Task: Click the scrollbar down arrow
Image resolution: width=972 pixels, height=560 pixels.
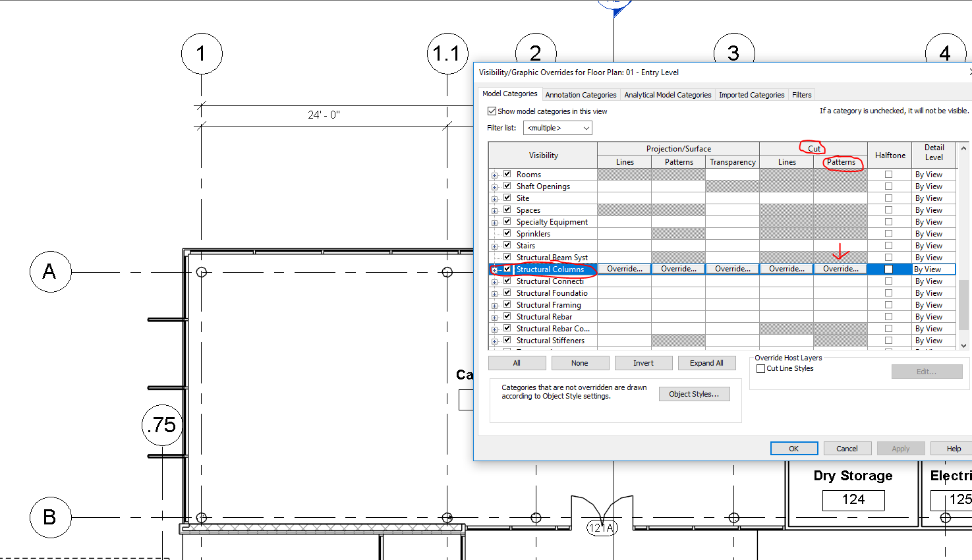Action: (x=963, y=345)
